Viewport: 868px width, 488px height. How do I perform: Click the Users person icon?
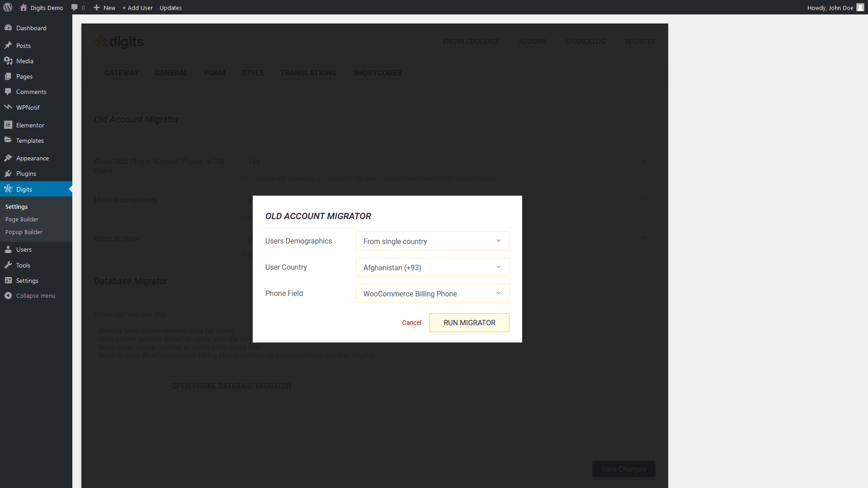point(8,249)
